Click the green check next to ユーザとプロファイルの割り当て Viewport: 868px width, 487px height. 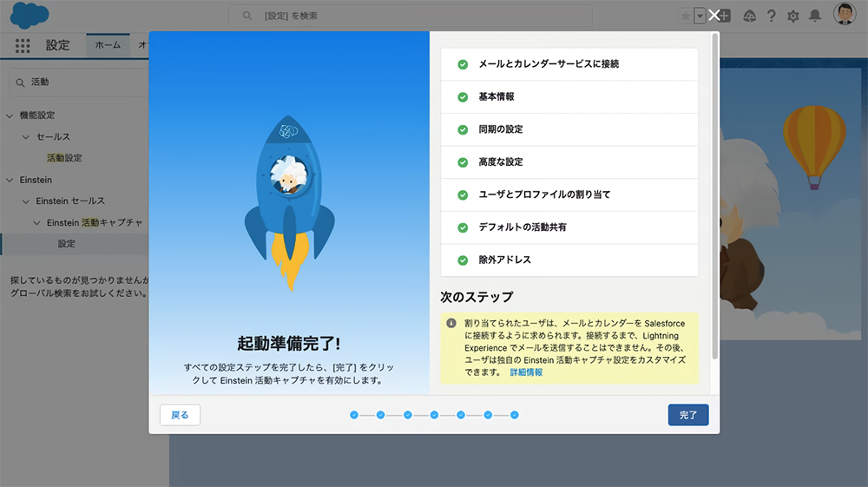click(463, 195)
